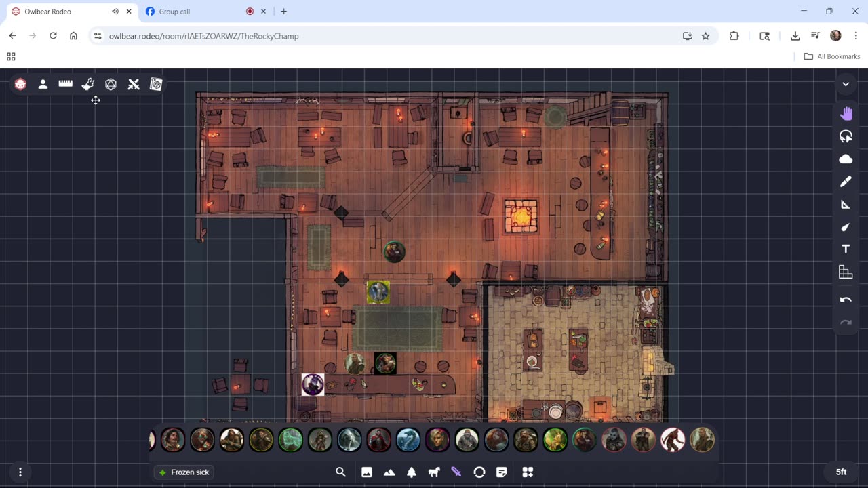Select the red-caped knight token thumbnail

(379, 440)
